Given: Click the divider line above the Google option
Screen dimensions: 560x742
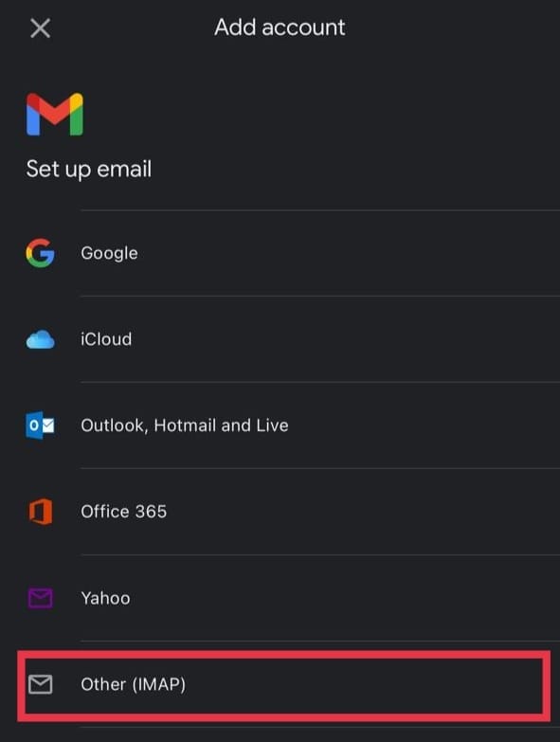Looking at the screenshot, I should point(320,210).
